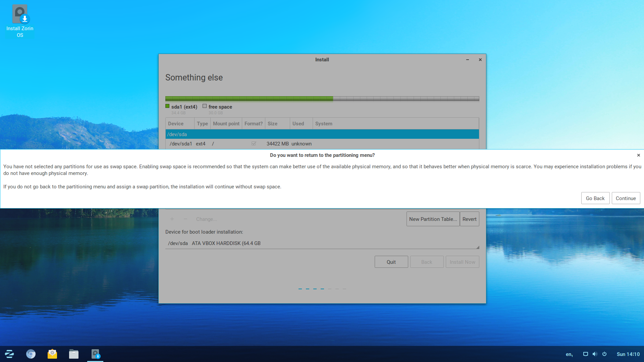Select the Install Now menu option
644x362 pixels.
(462, 262)
